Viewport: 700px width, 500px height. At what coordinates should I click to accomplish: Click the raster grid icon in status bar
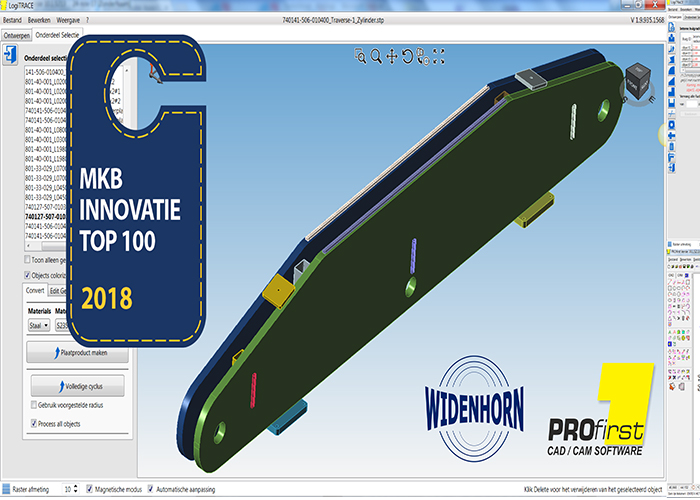coord(6,489)
